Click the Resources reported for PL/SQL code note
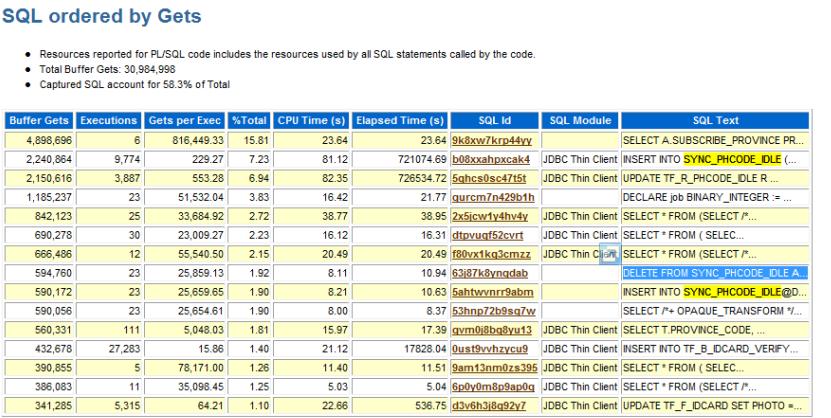This screenshot has height=418, width=831. click(x=287, y=54)
